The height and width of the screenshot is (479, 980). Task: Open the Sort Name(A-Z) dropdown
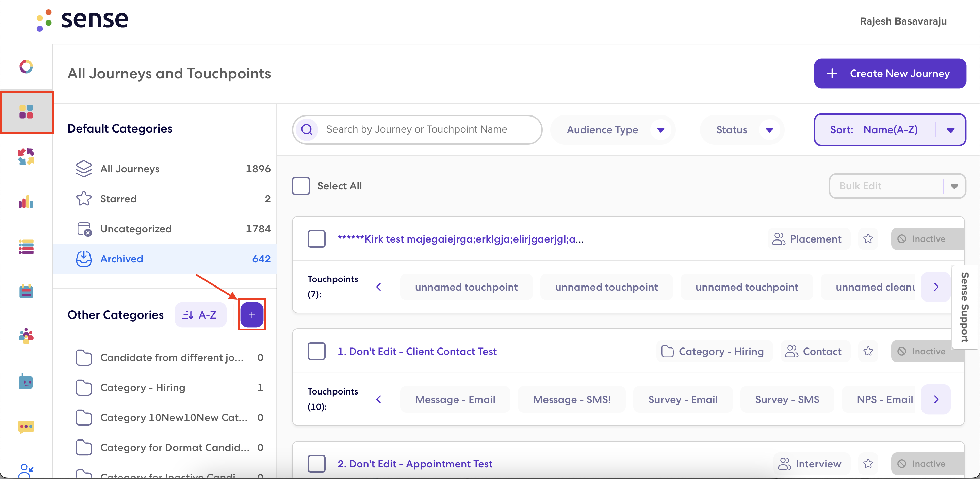890,130
